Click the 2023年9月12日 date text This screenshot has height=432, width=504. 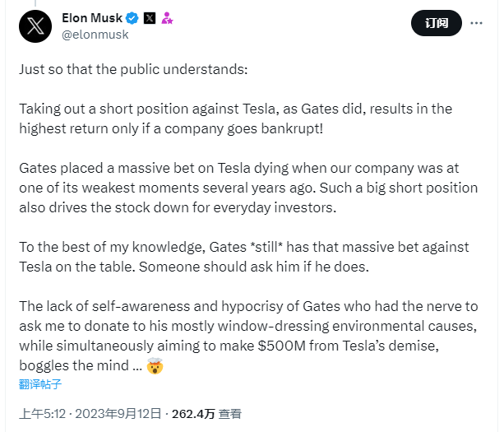[x=118, y=414]
